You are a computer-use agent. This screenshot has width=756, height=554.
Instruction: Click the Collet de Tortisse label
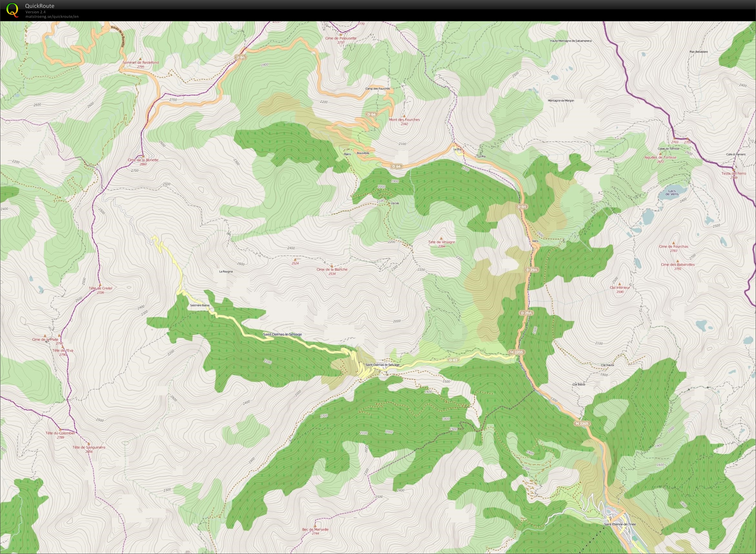click(x=669, y=148)
